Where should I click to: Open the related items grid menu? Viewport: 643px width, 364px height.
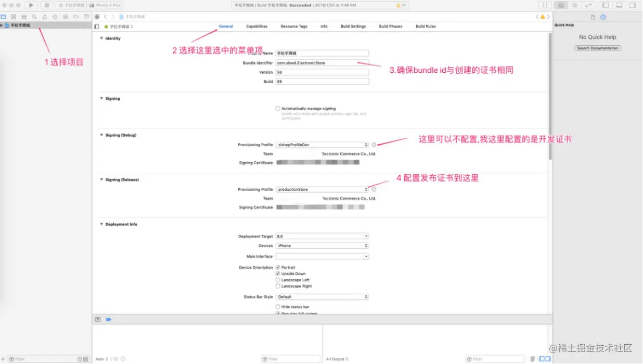click(97, 17)
